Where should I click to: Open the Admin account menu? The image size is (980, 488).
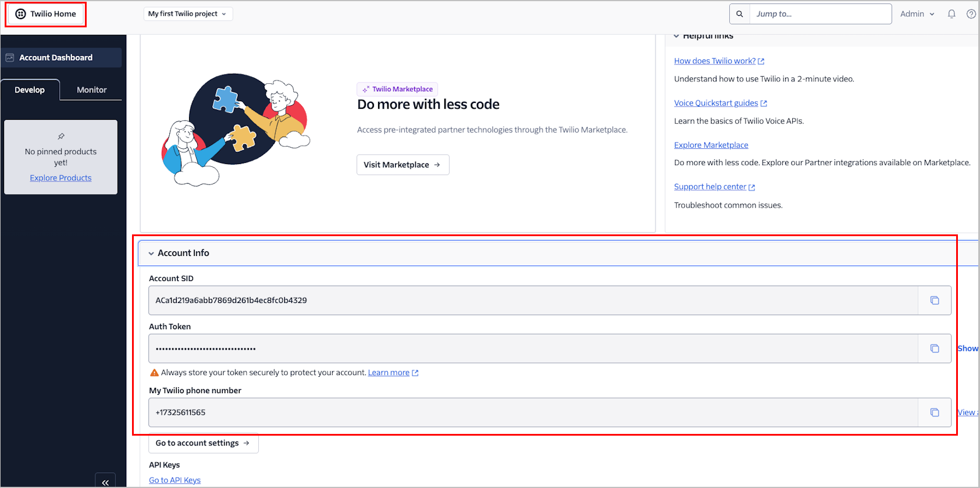point(917,14)
